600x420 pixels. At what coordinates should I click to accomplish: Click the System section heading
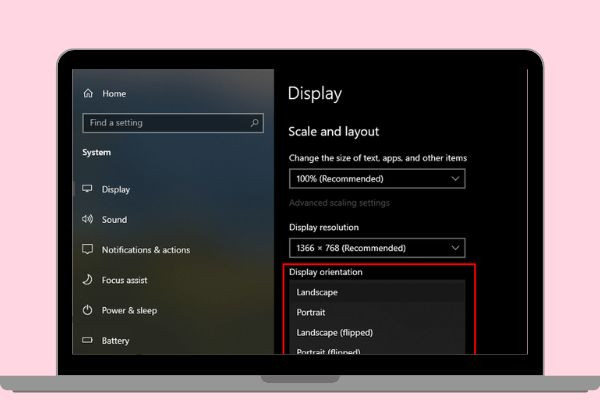(x=96, y=152)
